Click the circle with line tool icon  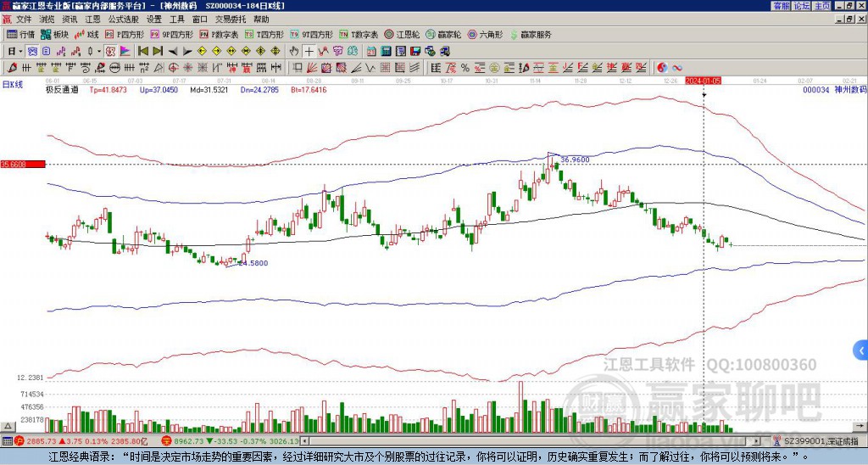[114, 68]
